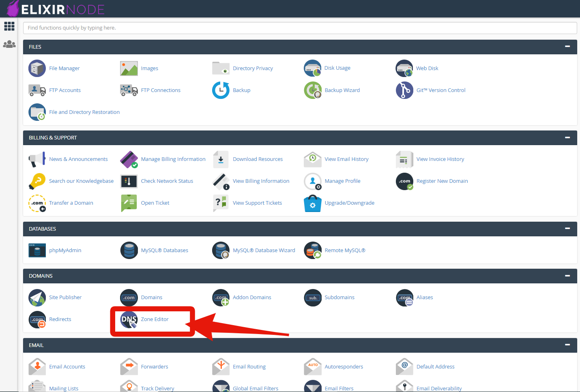Click the Check Network Status icon
Image resolution: width=580 pixels, height=392 pixels.
pyautogui.click(x=129, y=181)
